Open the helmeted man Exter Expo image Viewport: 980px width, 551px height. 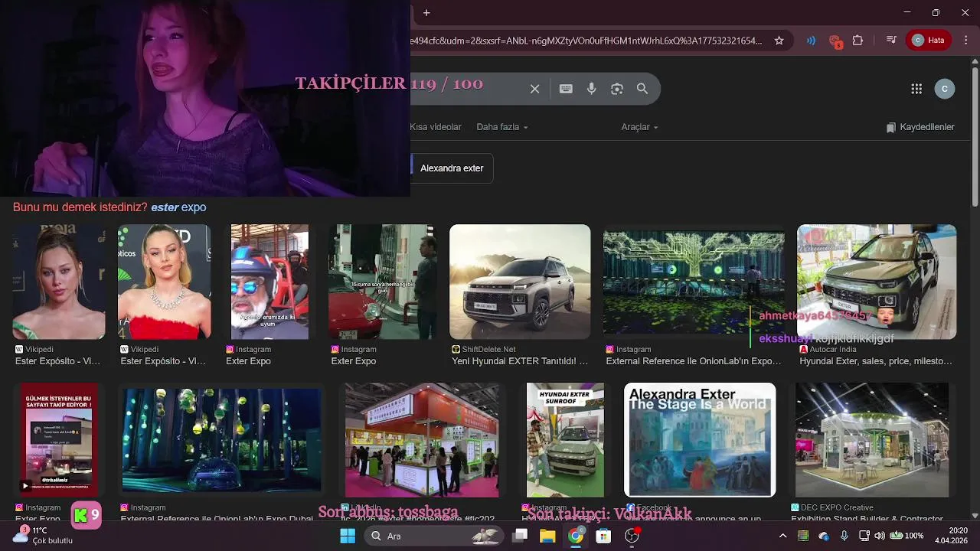click(x=269, y=282)
